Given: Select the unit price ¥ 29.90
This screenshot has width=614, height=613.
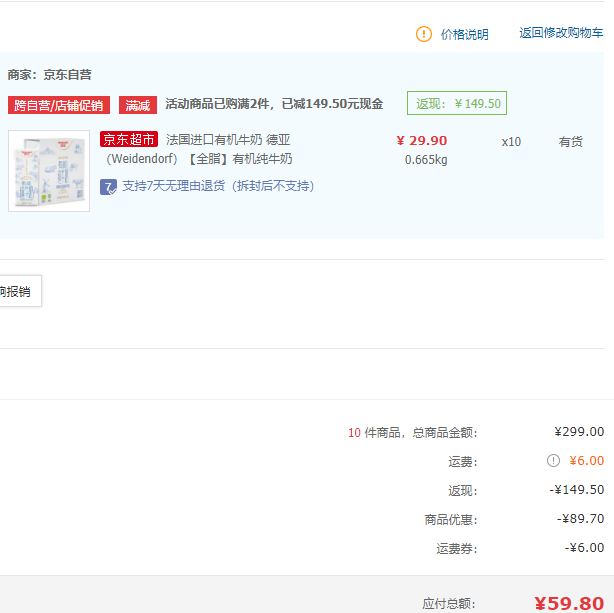Looking at the screenshot, I should (x=422, y=141).
